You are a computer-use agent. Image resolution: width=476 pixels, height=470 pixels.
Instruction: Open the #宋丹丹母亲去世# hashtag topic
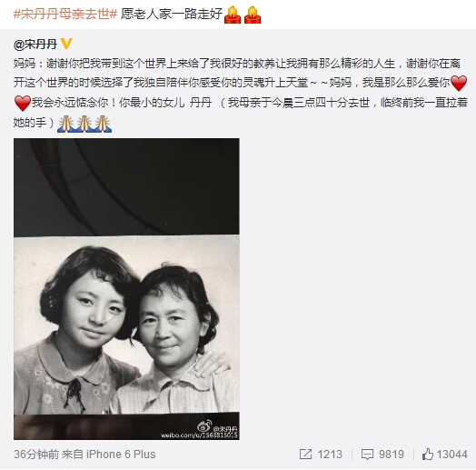tap(65, 14)
